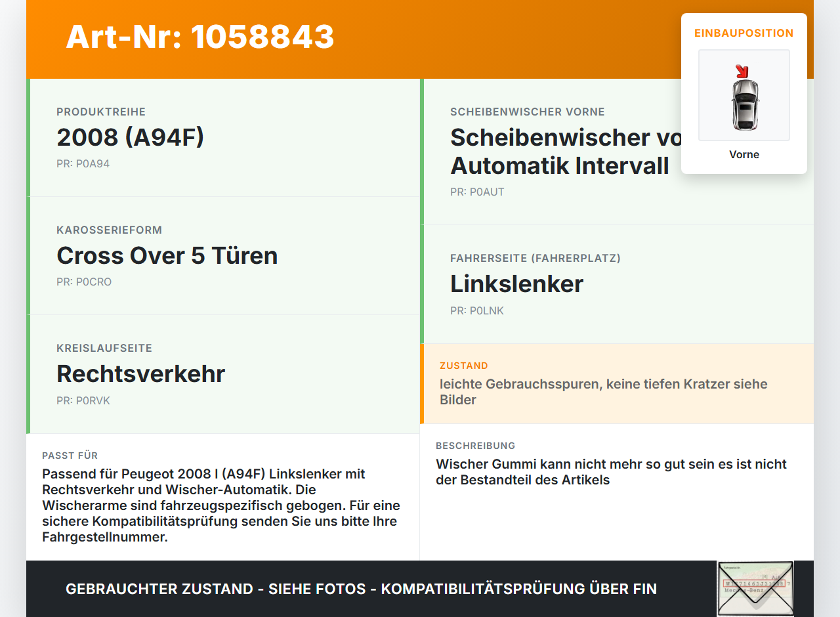Click the Linkslenker driver side value

tap(516, 284)
